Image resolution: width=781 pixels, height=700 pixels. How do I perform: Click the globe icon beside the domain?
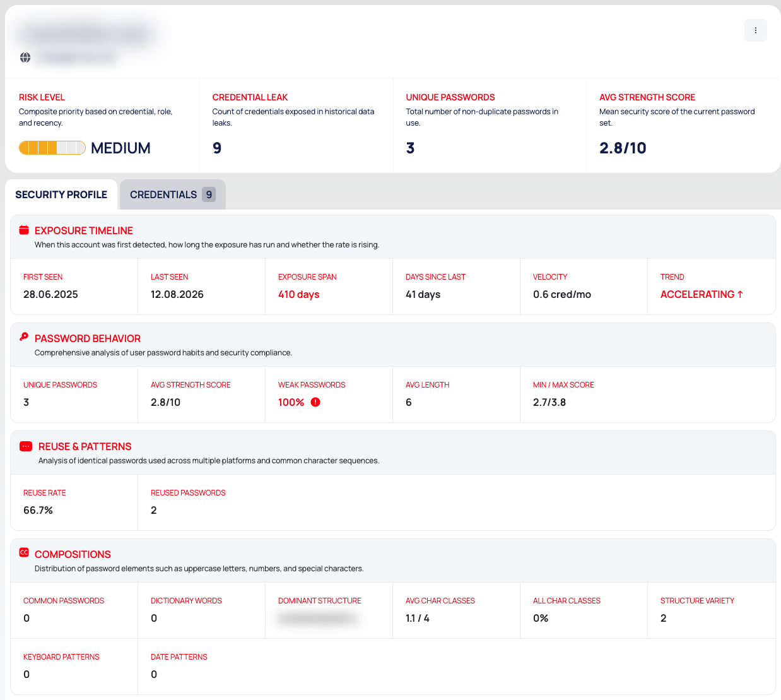(25, 57)
